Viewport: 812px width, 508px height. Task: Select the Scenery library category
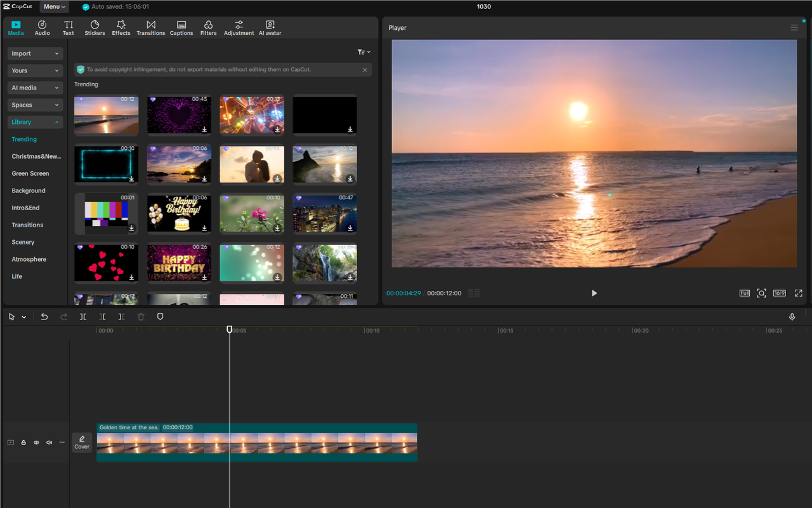[x=23, y=242]
